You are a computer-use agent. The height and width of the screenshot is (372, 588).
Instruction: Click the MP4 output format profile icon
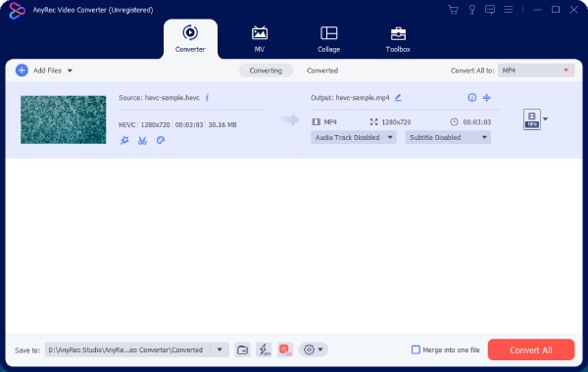[x=532, y=119]
